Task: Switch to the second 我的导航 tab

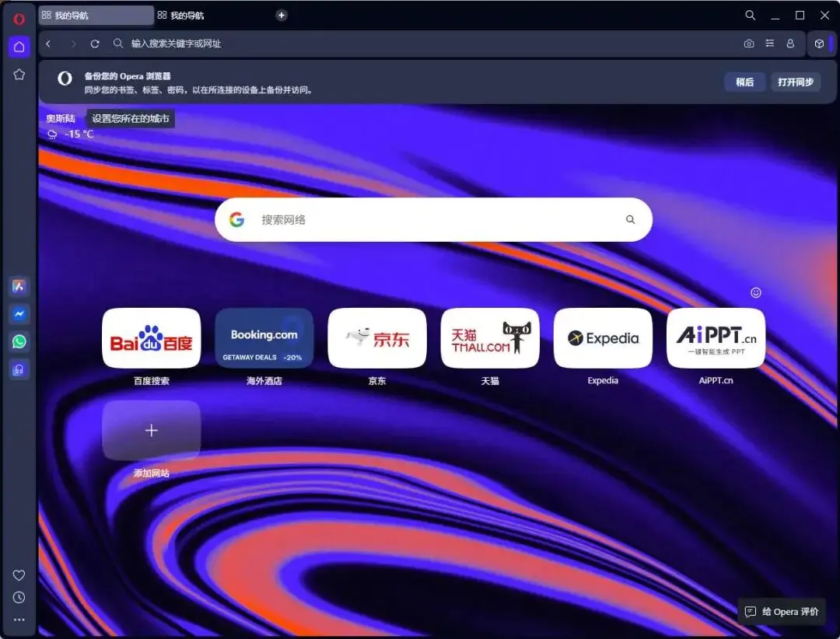Action: pyautogui.click(x=212, y=15)
